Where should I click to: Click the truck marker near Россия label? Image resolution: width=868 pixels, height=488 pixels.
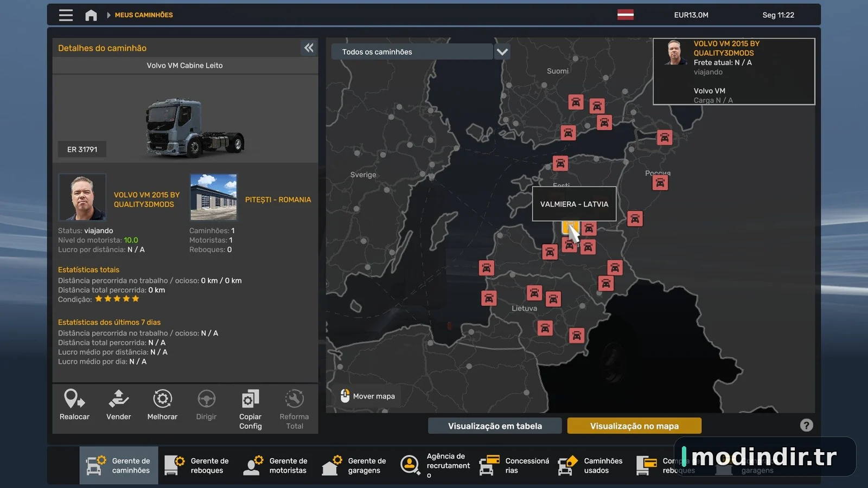[660, 183]
